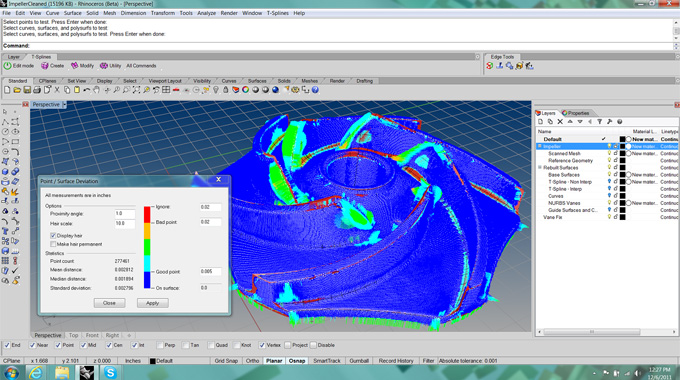This screenshot has width=680, height=380.
Task: Click the Explode icon in left sidebar
Action: point(15,191)
